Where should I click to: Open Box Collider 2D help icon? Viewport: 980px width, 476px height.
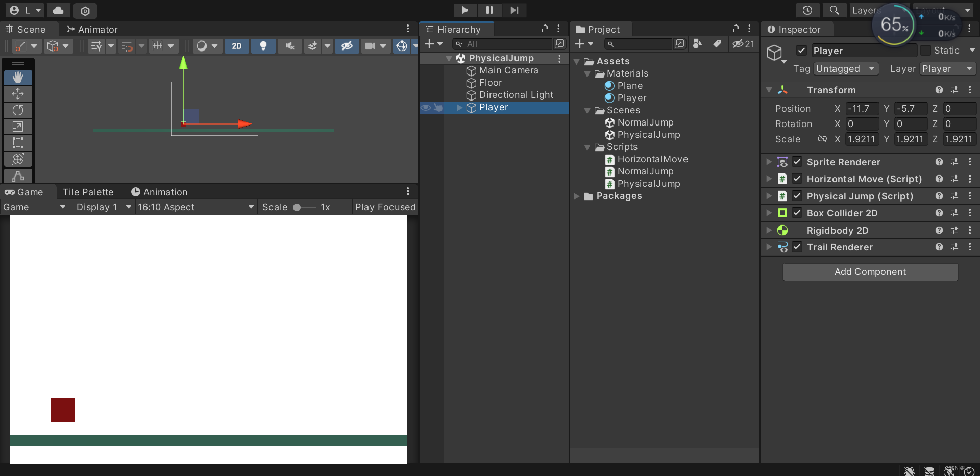pos(939,213)
